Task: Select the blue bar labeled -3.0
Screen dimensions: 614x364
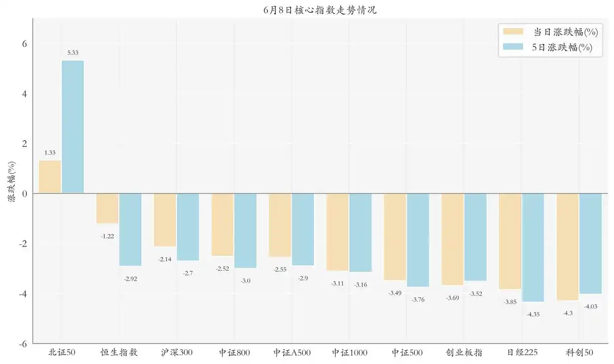Action: (x=245, y=231)
